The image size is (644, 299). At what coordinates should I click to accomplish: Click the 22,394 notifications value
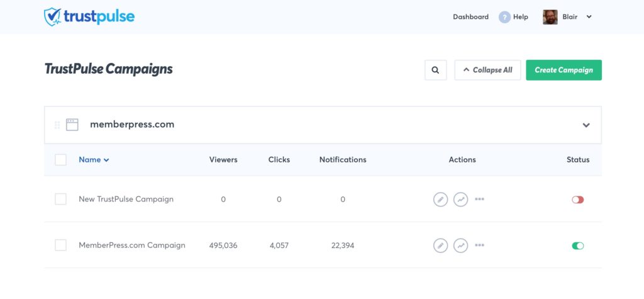click(343, 245)
